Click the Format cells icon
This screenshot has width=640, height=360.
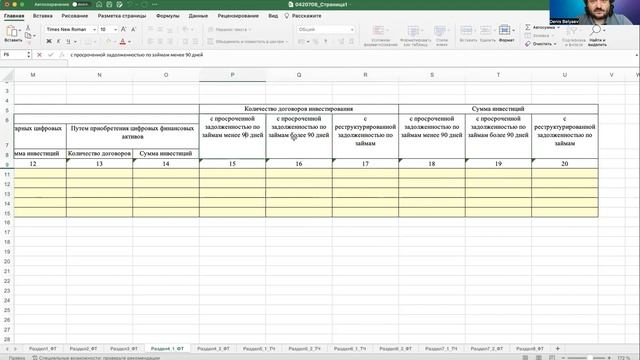(504, 30)
